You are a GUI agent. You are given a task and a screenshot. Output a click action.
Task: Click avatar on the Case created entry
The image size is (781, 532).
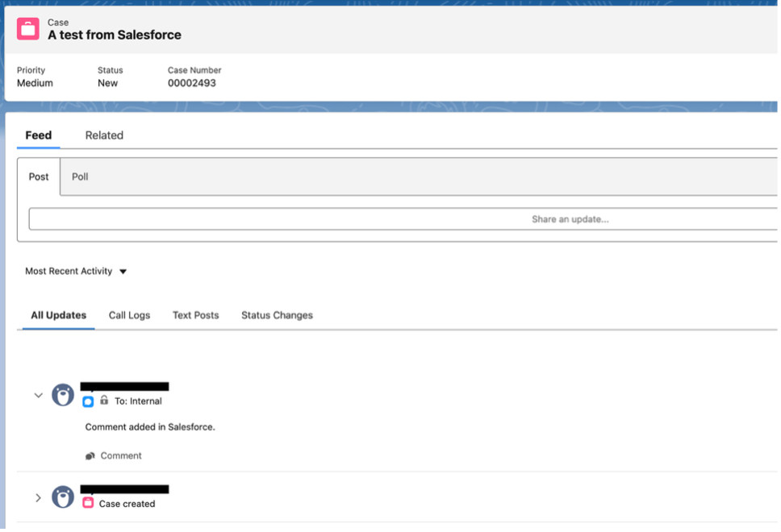(x=63, y=497)
